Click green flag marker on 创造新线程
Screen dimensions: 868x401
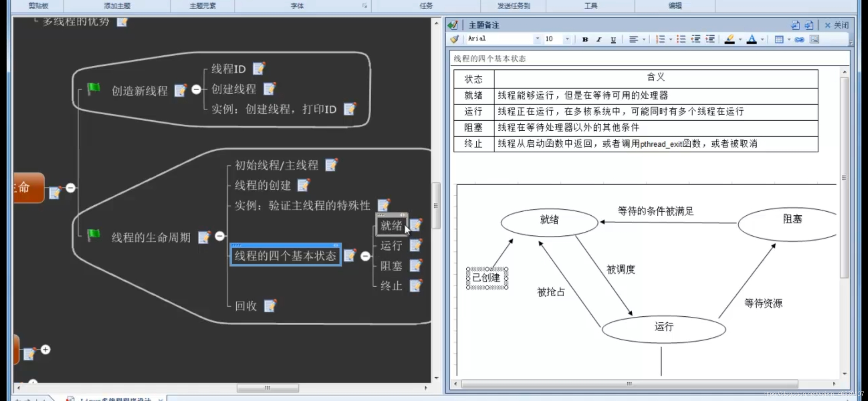(93, 89)
